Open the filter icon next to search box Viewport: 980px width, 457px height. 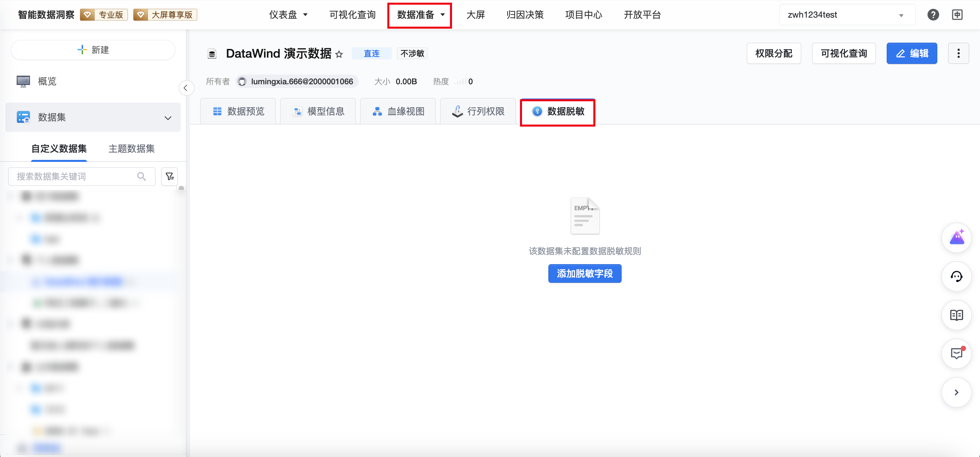point(169,177)
